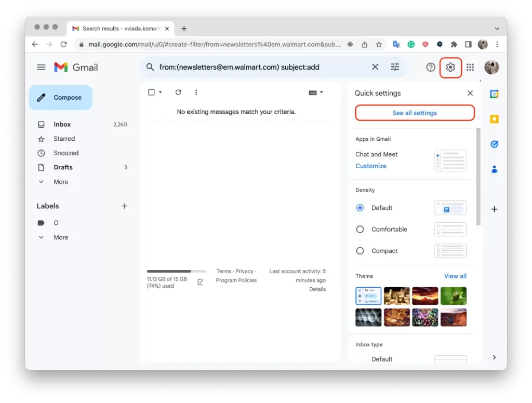Viewport: 532px width, 403px height.
Task: Click the browser address bar URL
Action: coord(214,45)
